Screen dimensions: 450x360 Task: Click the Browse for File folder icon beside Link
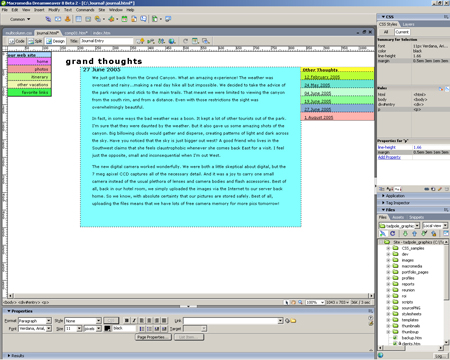(293, 321)
